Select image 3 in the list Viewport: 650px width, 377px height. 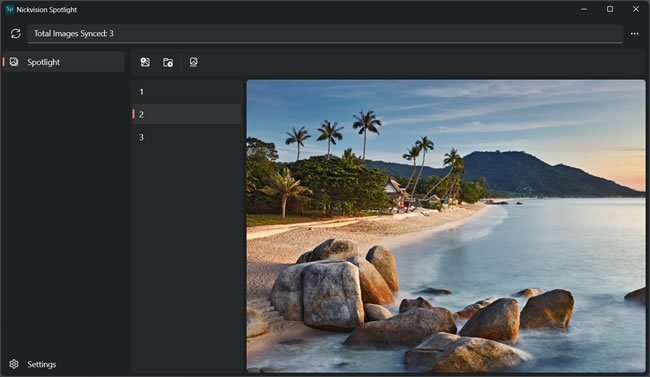click(187, 137)
